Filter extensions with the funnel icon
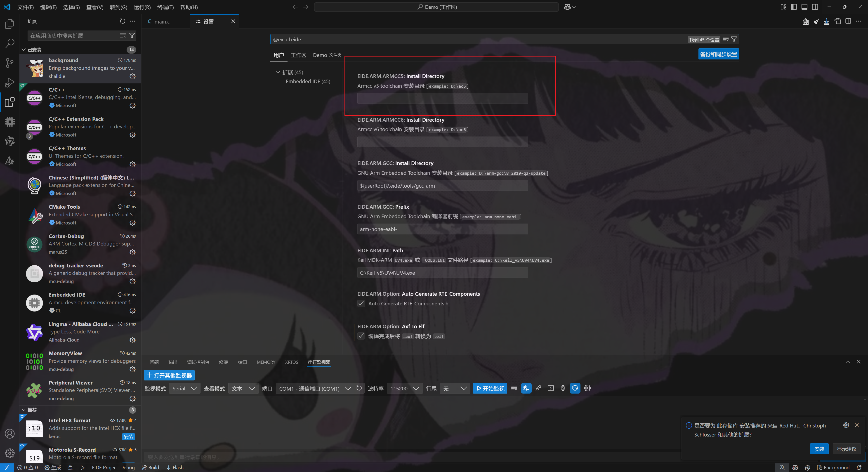Image resolution: width=868 pixels, height=472 pixels. [132, 35]
